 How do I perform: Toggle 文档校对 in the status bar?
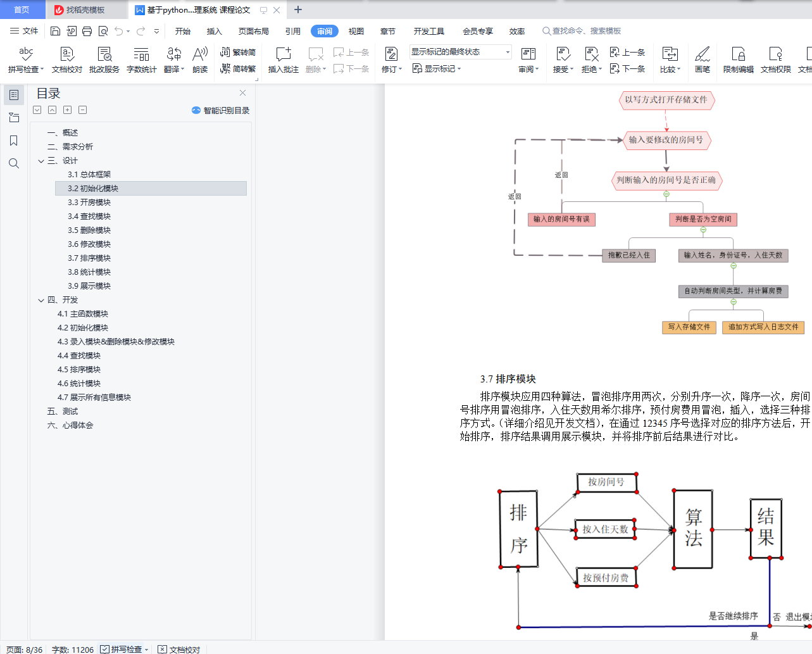point(179,649)
